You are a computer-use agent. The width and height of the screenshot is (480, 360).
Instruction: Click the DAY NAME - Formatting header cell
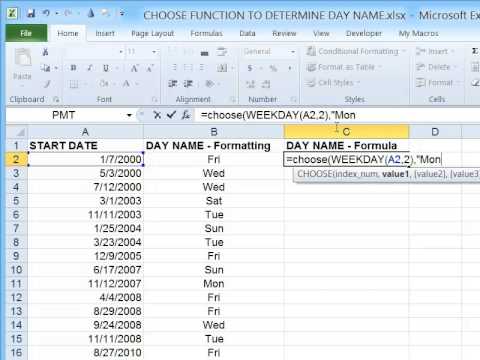pos(214,146)
